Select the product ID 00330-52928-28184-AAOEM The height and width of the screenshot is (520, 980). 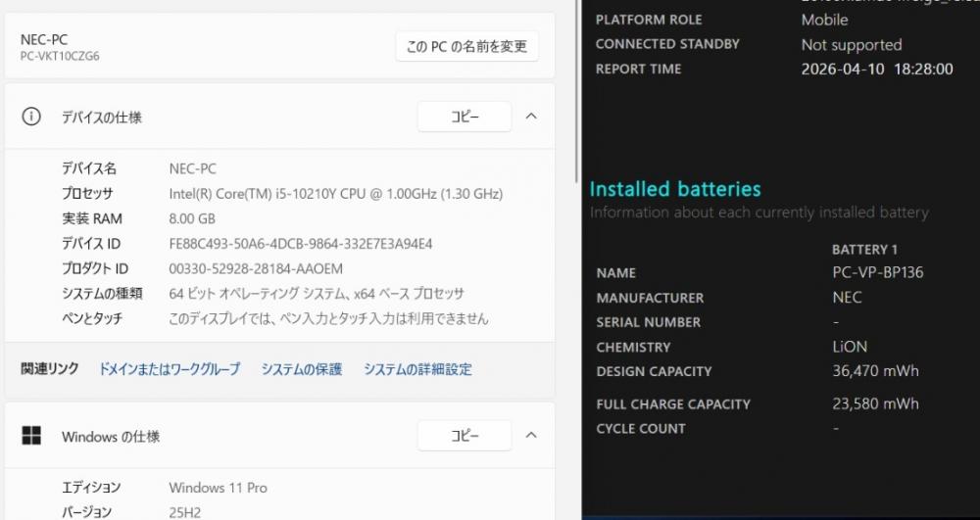click(x=256, y=269)
